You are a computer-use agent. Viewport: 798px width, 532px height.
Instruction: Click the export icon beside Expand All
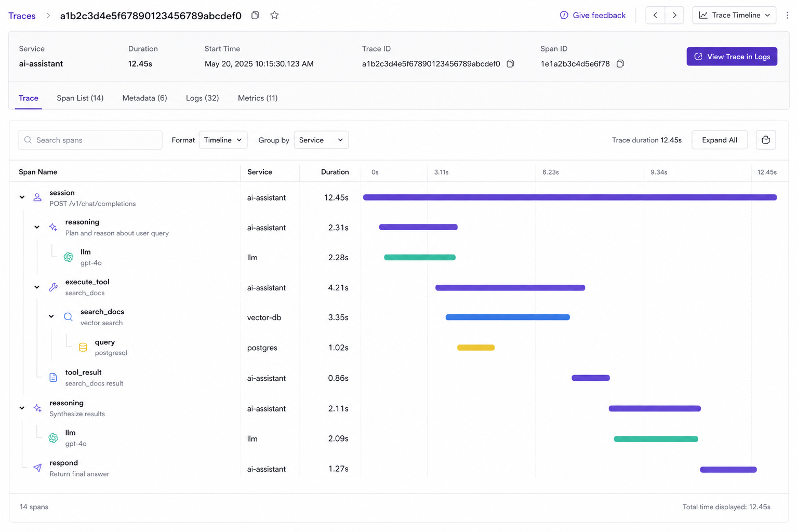(765, 140)
